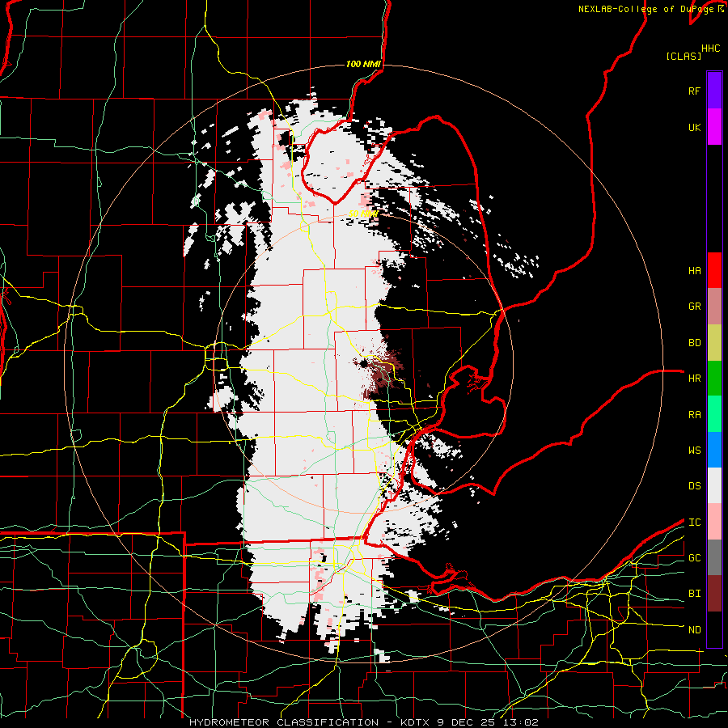Click the 'IC' legend label
Viewport: 728px width, 728px height.
pos(694,523)
